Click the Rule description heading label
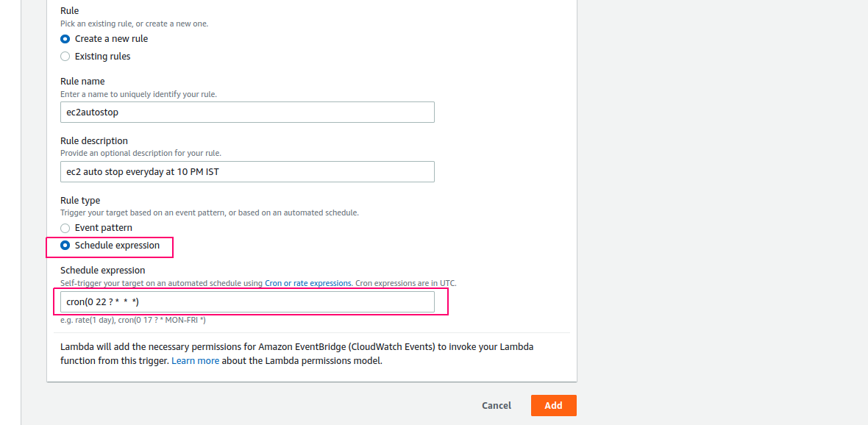This screenshot has width=868, height=425. tap(94, 140)
